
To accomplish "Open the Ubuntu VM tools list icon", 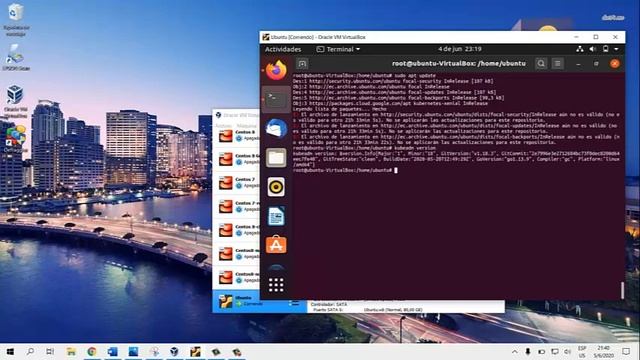I will click(294, 302).
